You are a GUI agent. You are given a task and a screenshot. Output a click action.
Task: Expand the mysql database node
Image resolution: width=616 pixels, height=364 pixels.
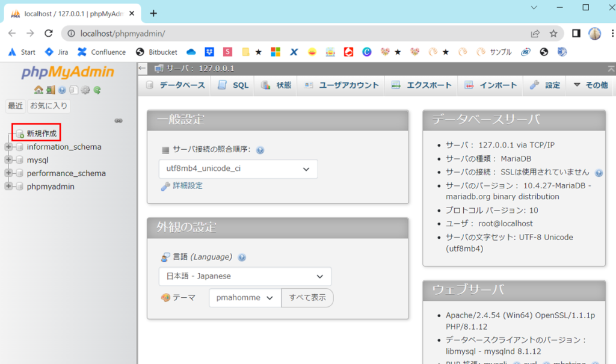tap(8, 160)
